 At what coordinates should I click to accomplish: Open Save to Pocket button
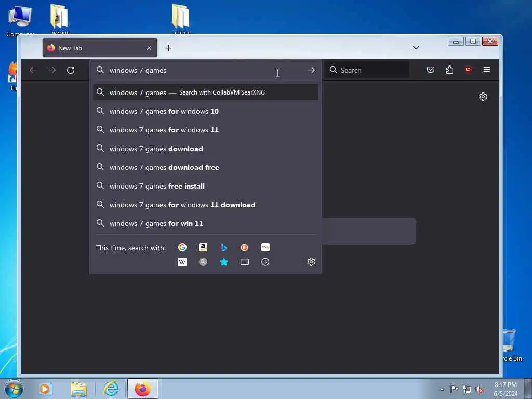(431, 70)
